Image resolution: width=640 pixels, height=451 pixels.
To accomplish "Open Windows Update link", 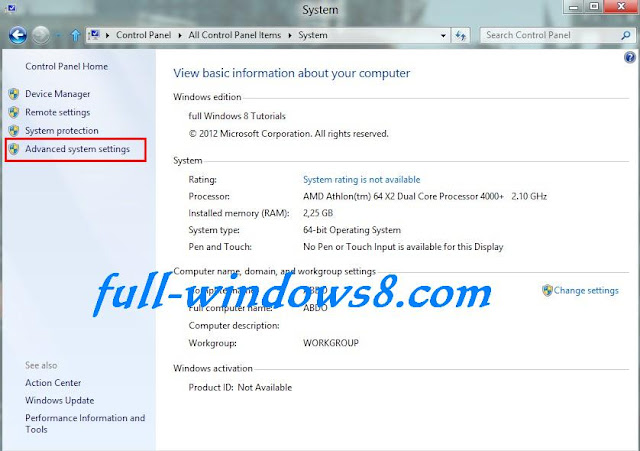I will [x=60, y=400].
